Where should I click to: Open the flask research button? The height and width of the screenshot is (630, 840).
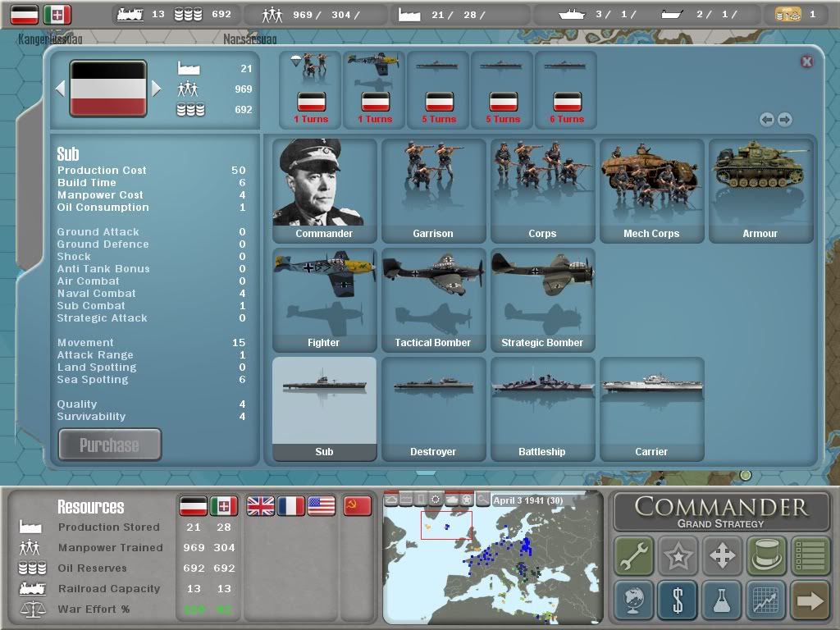point(722,600)
